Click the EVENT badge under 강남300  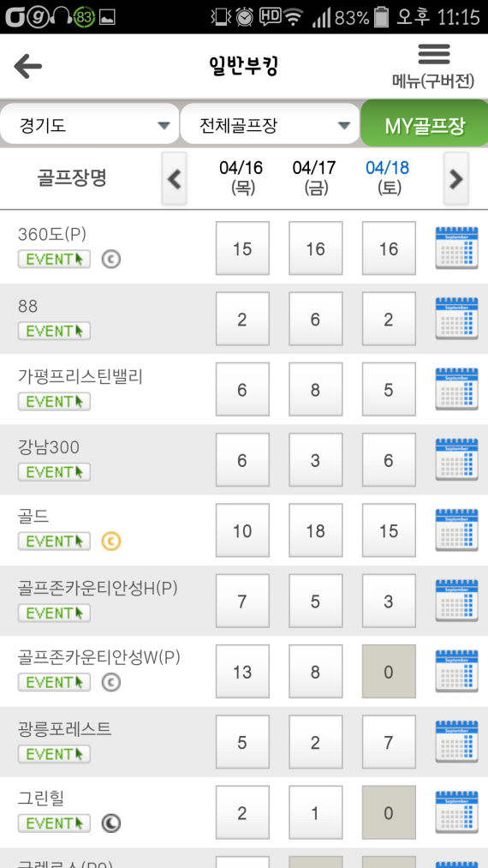(x=54, y=471)
